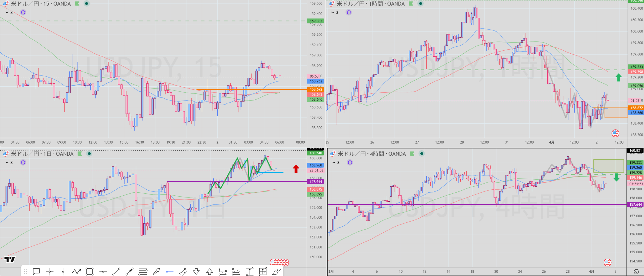Click the USD/JPY 1時間 OANDA symbol title
644x276 pixels.
click(x=371, y=4)
